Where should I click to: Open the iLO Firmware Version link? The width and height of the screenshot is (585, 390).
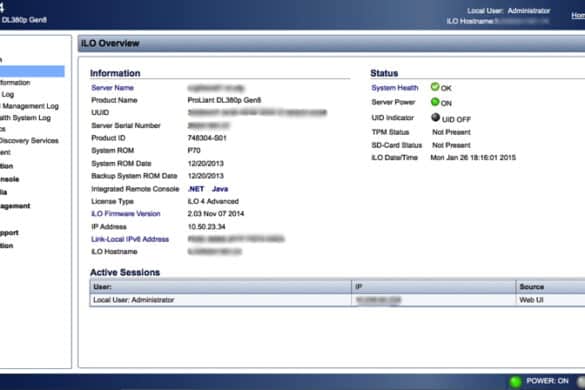126,213
